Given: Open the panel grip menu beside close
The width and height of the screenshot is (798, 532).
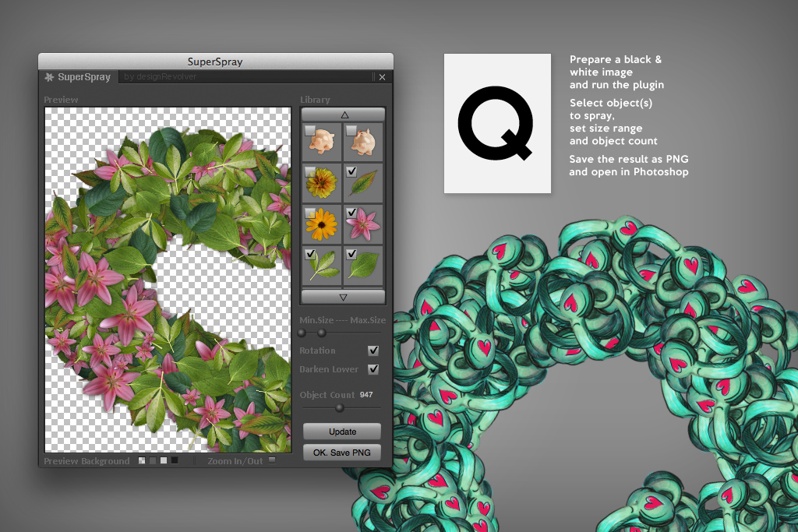Looking at the screenshot, I should click(x=373, y=77).
